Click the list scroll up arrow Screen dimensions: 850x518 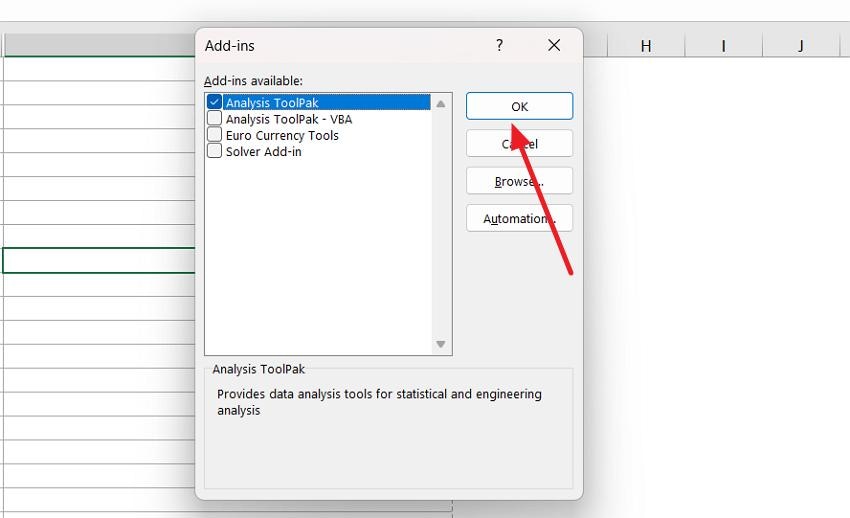tap(441, 103)
